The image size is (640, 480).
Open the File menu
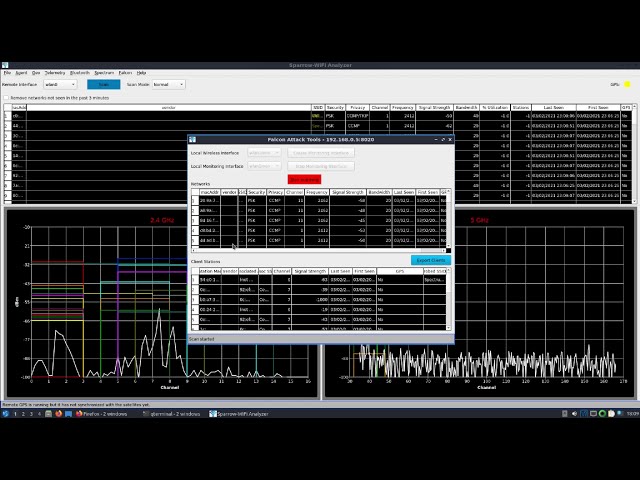point(7,73)
